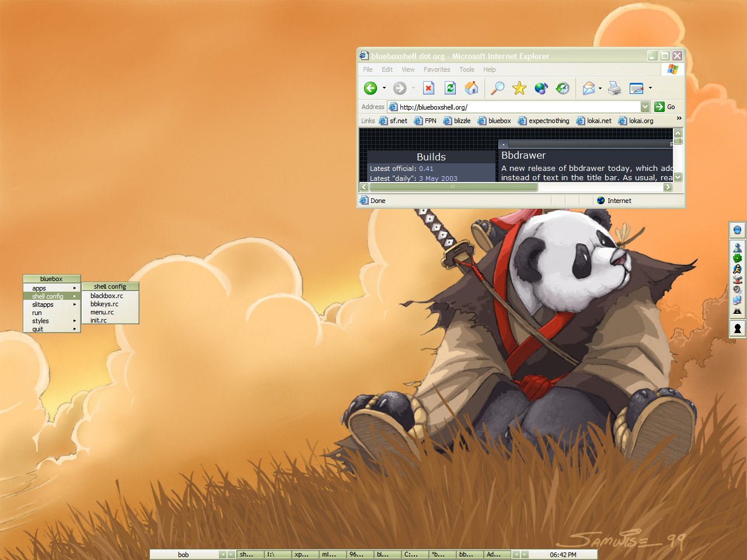
Task: Select shell config in bluebox menu
Action: point(51,296)
